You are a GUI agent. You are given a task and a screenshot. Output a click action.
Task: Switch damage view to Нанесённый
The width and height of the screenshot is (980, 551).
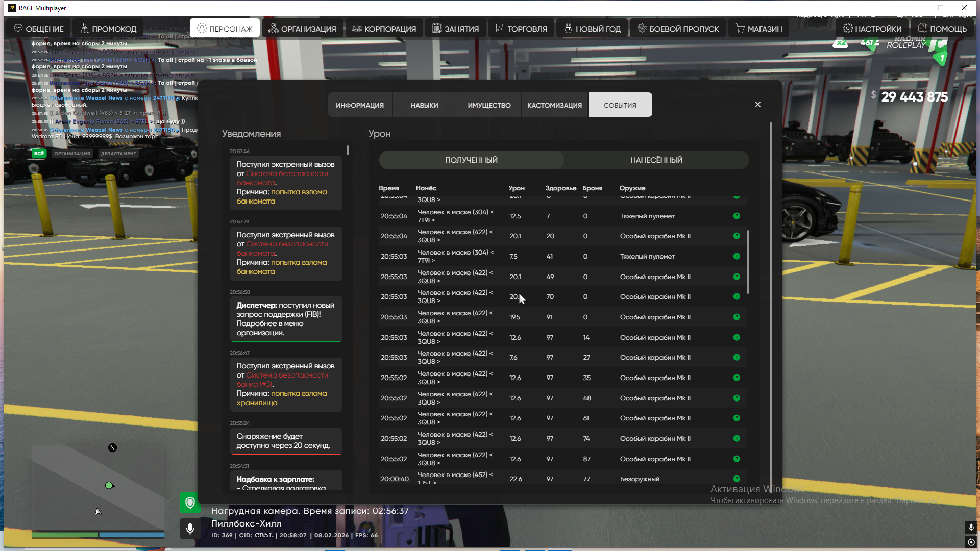click(656, 160)
